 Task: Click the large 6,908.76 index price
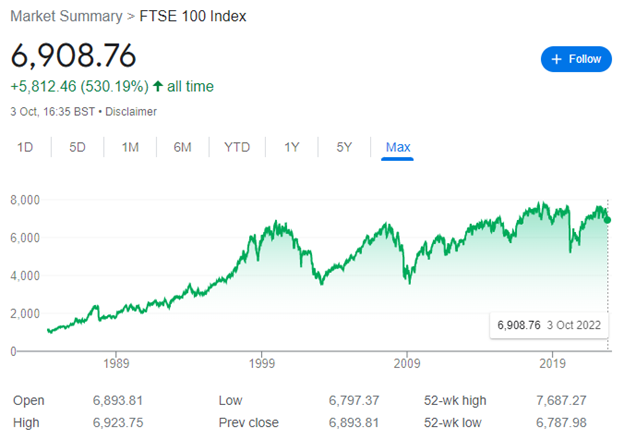[x=73, y=55]
